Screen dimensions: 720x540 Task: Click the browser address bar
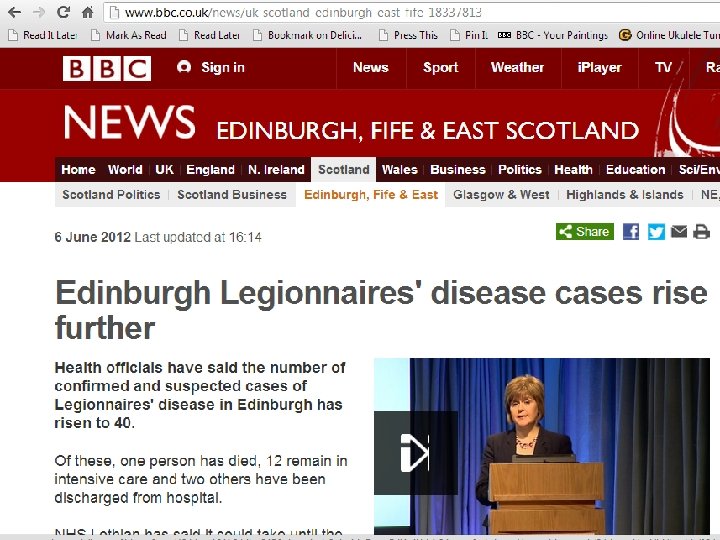413,12
